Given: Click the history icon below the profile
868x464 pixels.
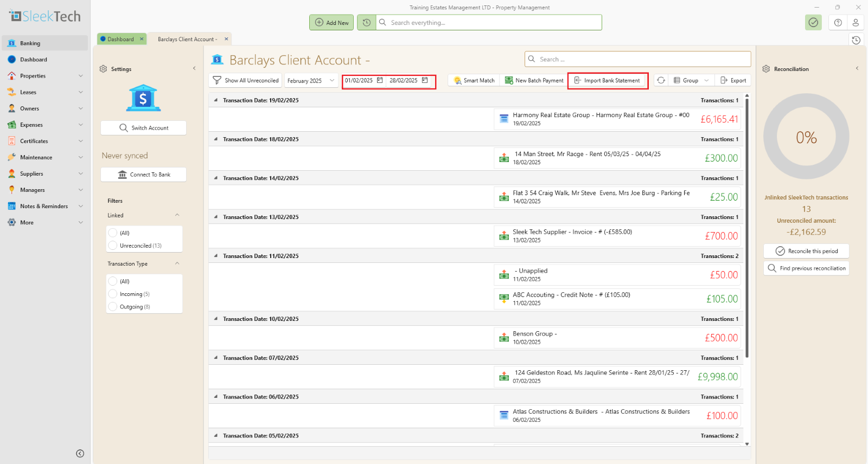Looking at the screenshot, I should pyautogui.click(x=856, y=40).
